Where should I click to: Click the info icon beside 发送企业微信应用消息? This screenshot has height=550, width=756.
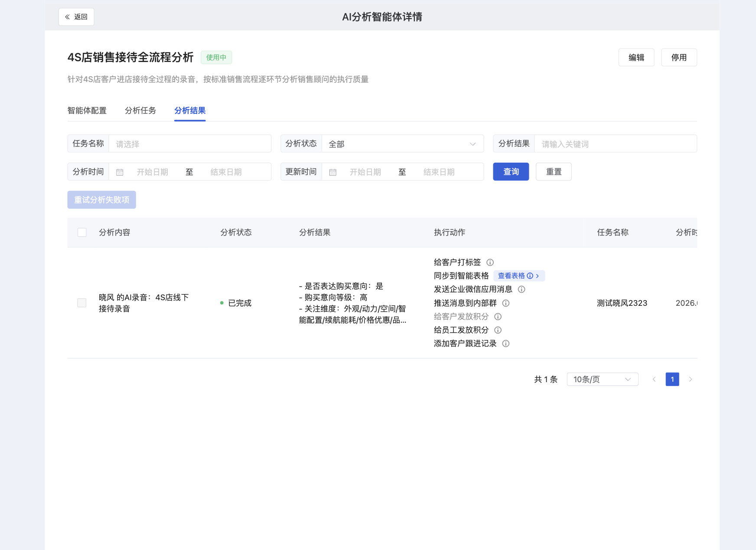click(x=521, y=289)
